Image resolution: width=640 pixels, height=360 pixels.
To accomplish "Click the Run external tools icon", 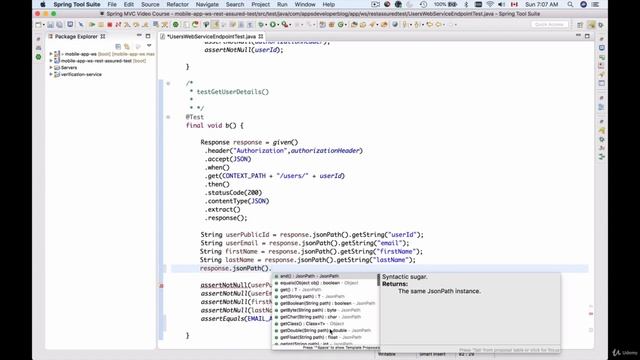I will pyautogui.click(x=285, y=25).
